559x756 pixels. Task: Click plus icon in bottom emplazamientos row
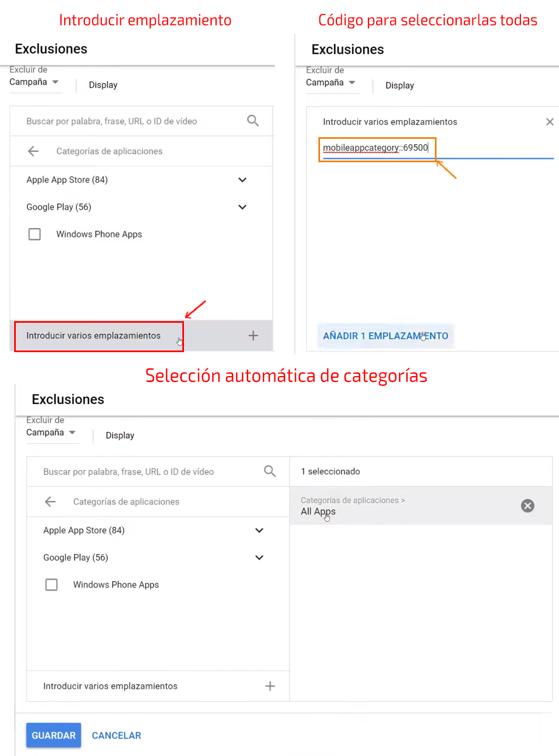(x=270, y=686)
